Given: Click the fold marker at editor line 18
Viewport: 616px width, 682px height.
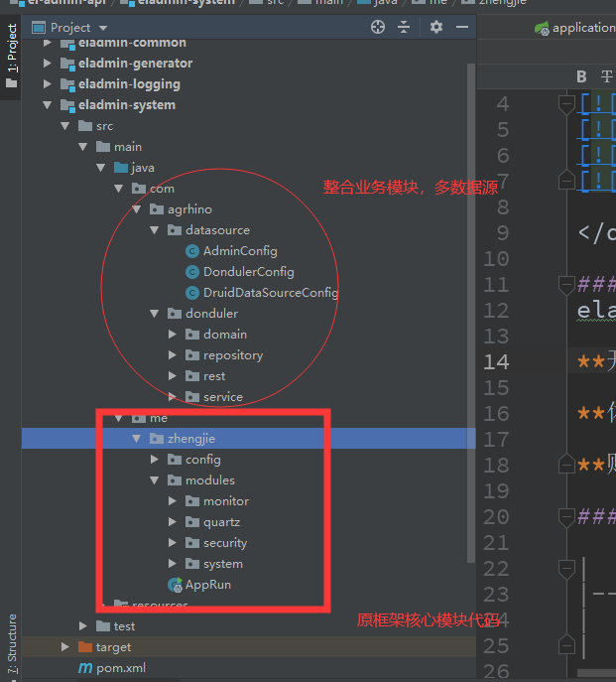Looking at the screenshot, I should 566,464.
